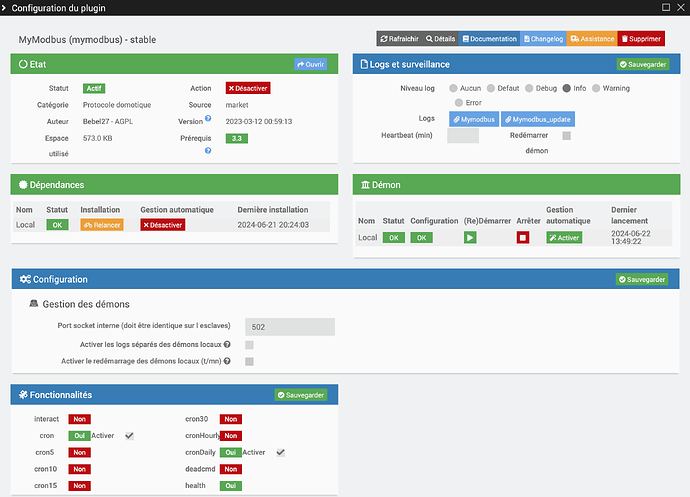This screenshot has width=690, height=497.
Task: Click the Heartbeat (min) field
Action: (463, 136)
